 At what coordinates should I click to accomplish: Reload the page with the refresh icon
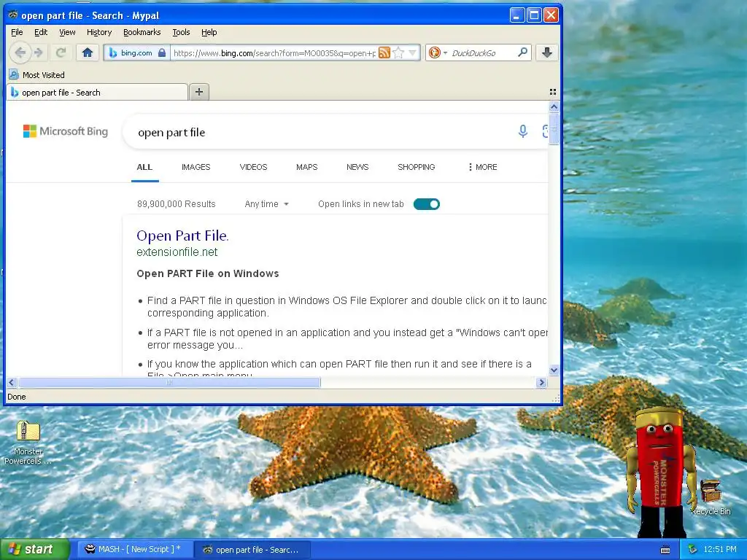[61, 52]
